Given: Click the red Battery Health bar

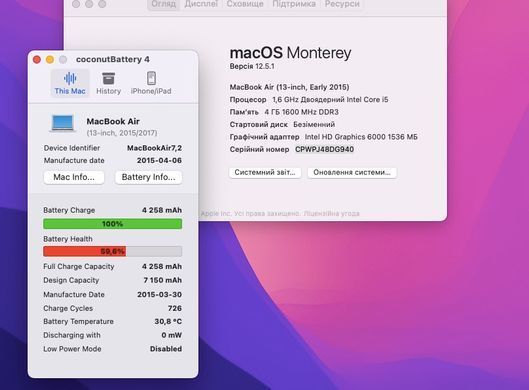Looking at the screenshot, I should point(113,251).
